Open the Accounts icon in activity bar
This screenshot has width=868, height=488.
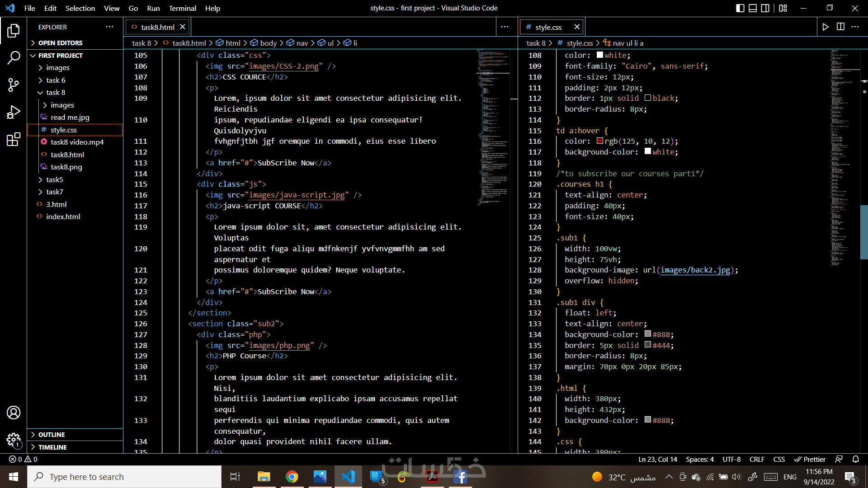click(x=14, y=413)
